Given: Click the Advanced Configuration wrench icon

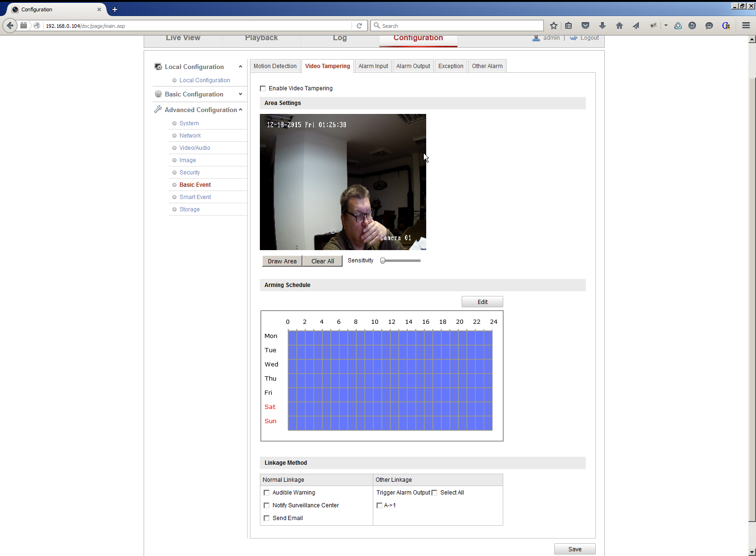Looking at the screenshot, I should (x=158, y=110).
